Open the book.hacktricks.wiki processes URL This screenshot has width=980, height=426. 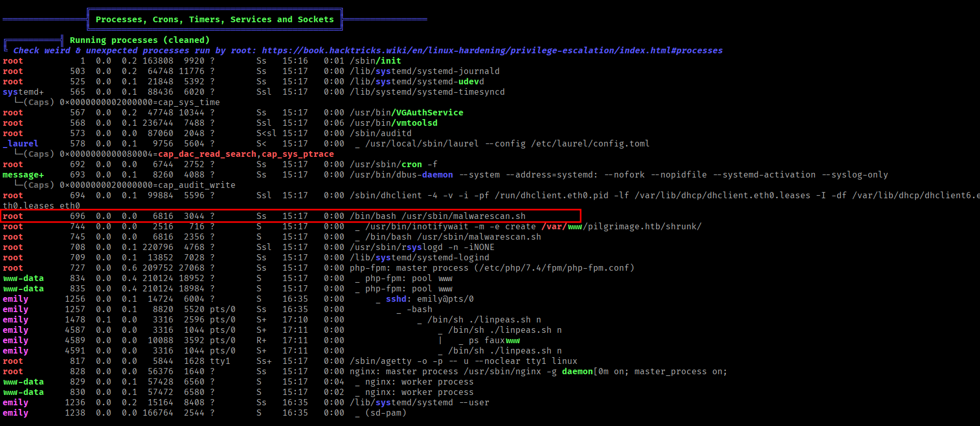pos(492,50)
